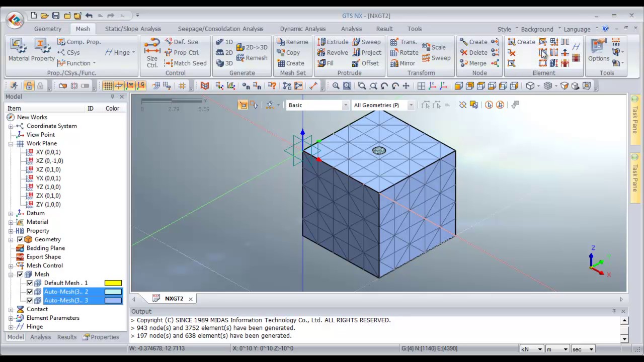
Task: Click the cyan swatch of Auto-Mesh(3.. 2
Action: point(113,292)
